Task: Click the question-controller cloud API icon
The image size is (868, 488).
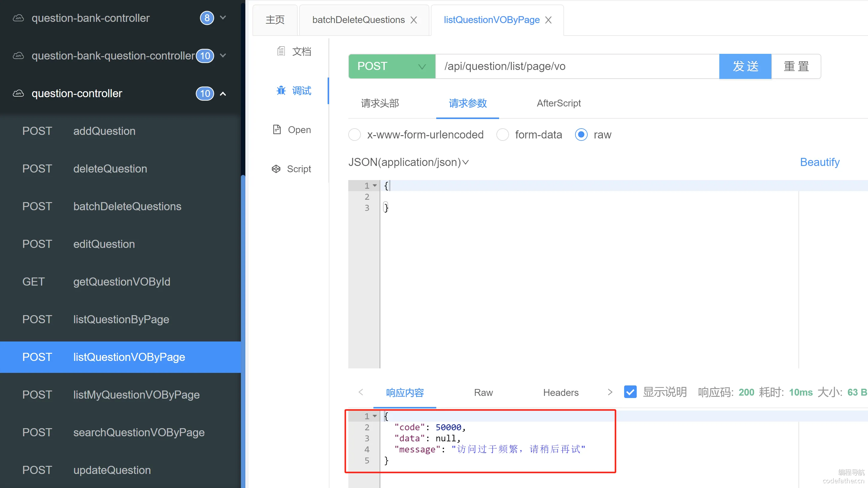Action: click(x=18, y=93)
